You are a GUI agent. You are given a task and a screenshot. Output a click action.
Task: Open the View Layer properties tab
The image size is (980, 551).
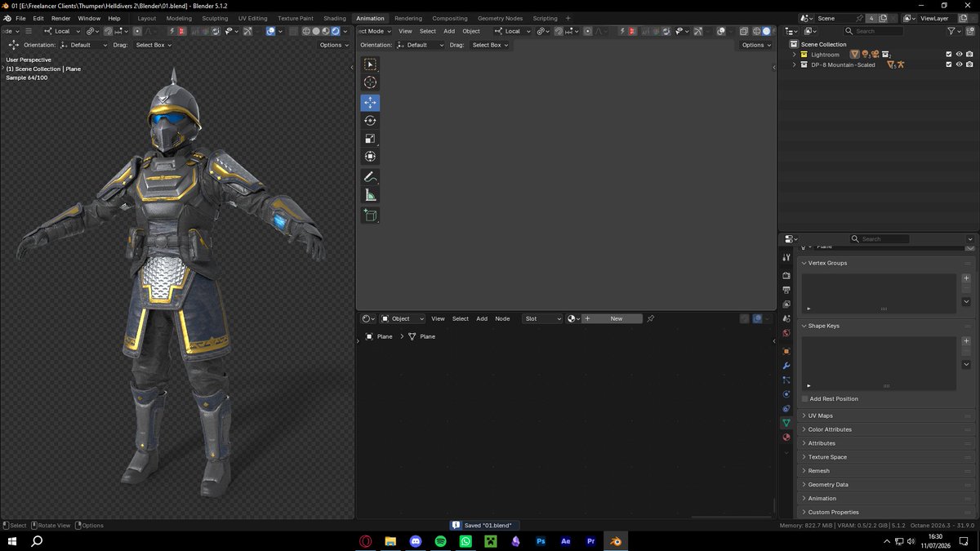point(786,304)
